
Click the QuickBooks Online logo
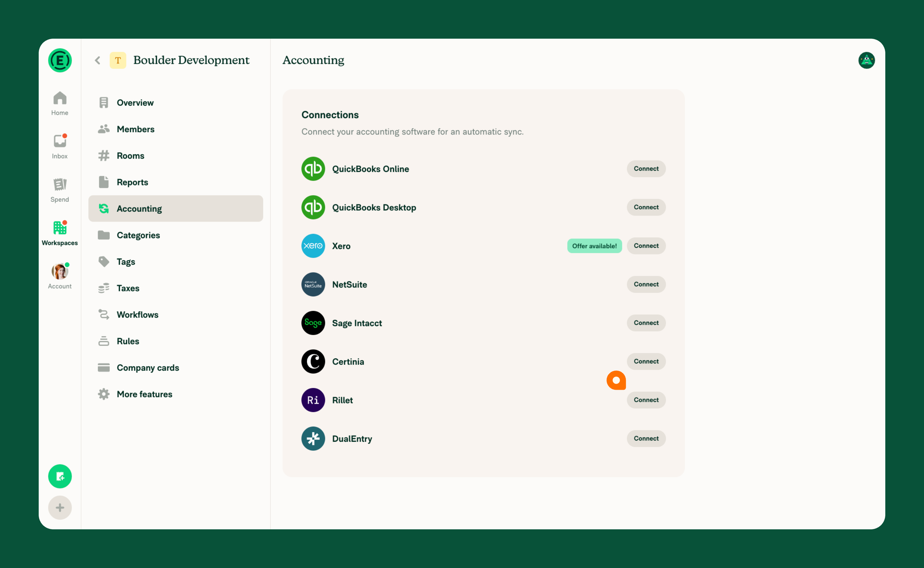pos(313,169)
